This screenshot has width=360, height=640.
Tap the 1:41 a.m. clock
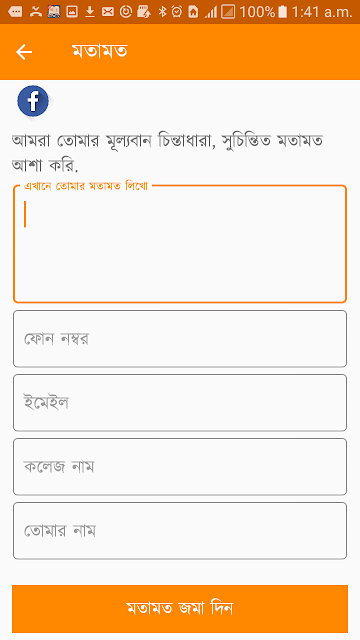tap(322, 12)
